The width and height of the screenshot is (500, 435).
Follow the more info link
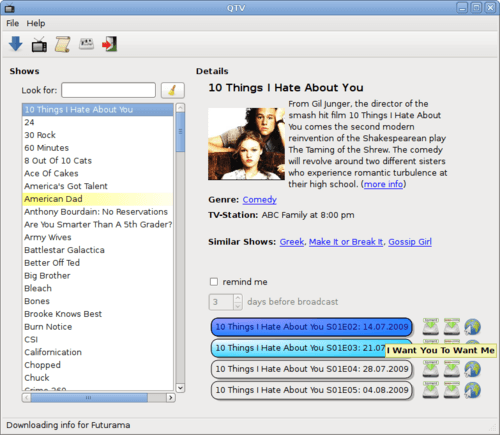coord(383,184)
